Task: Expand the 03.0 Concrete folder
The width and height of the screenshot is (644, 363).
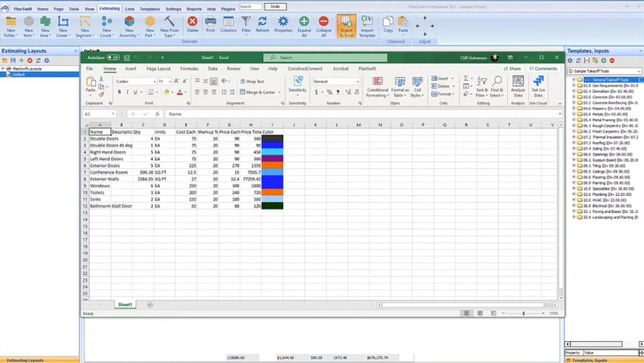Action: (x=574, y=97)
